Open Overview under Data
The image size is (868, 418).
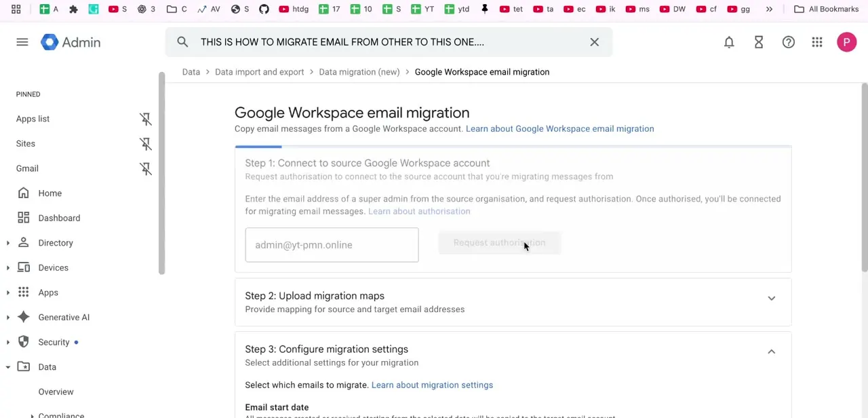[56, 392]
